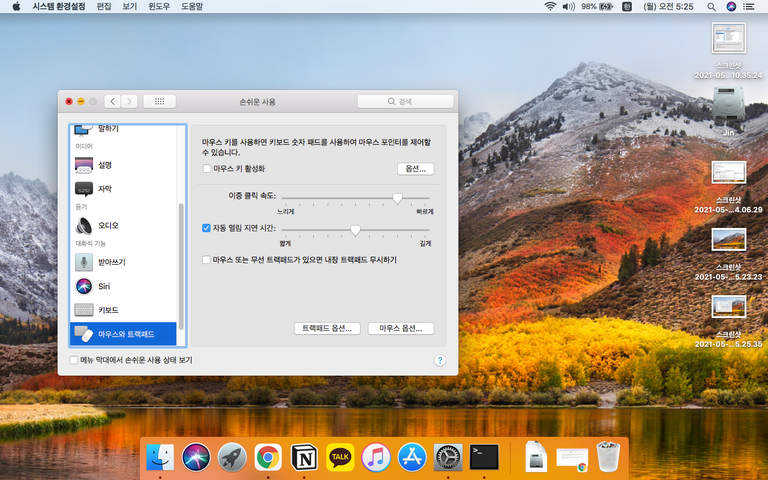Enable 마우스 키 활성화 checkbox
768x480 pixels.
click(x=207, y=168)
